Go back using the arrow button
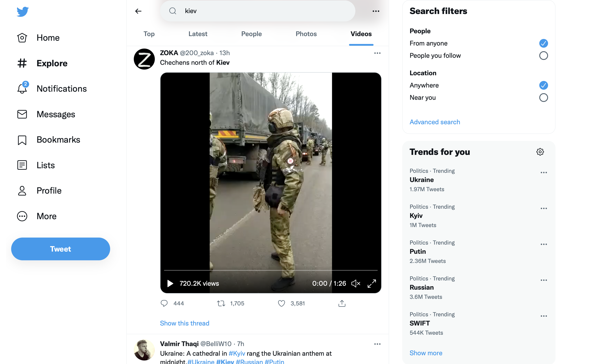The image size is (589, 364). click(x=138, y=11)
